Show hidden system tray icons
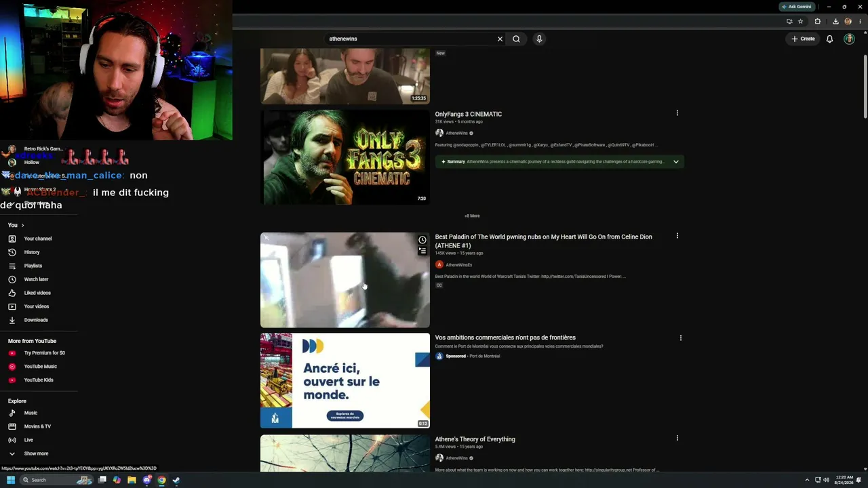868x488 pixels. pyautogui.click(x=808, y=480)
